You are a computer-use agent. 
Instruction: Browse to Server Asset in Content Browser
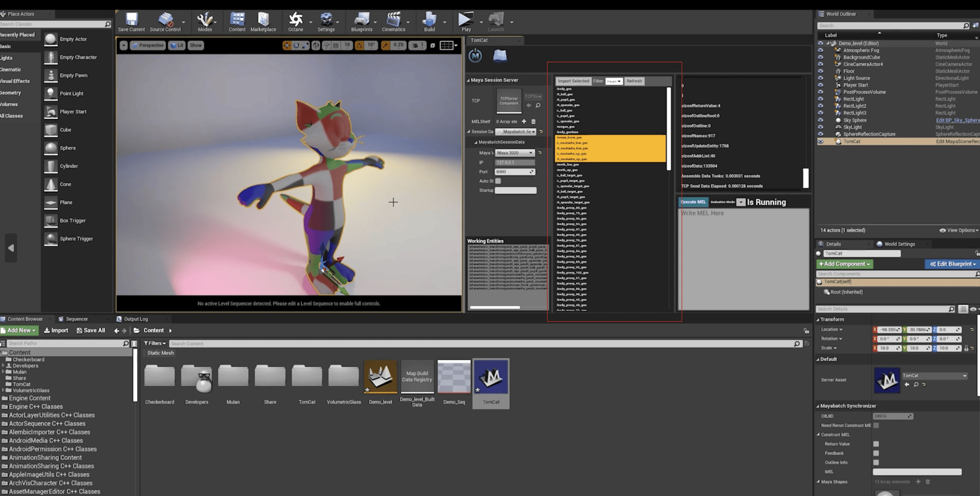pyautogui.click(x=916, y=384)
